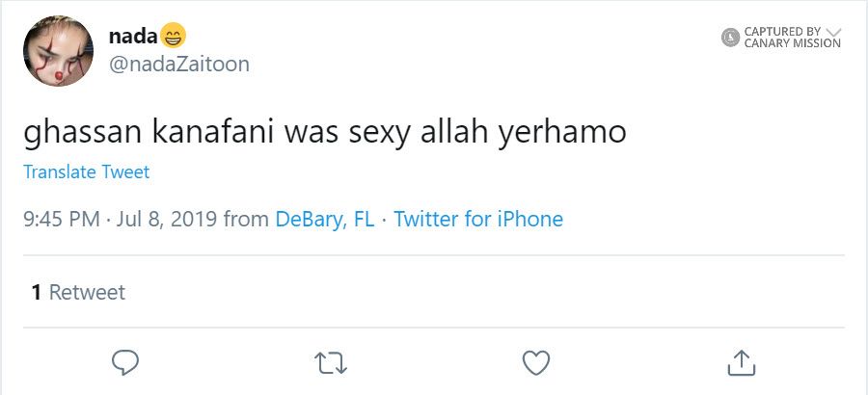Click Translate Tweet
Image resolution: width=868 pixels, height=395 pixels.
[x=87, y=172]
